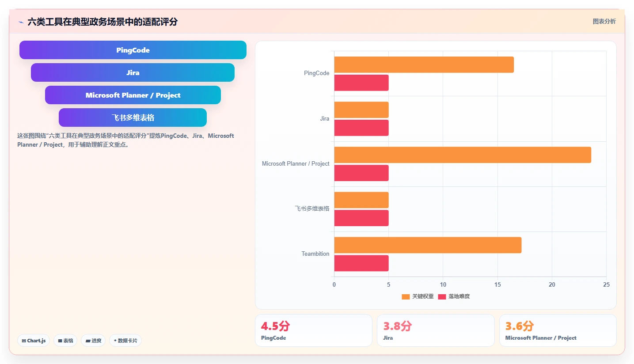Image resolution: width=634 pixels, height=364 pixels.
Task: Click the Teambition y-axis label
Action: 315,254
